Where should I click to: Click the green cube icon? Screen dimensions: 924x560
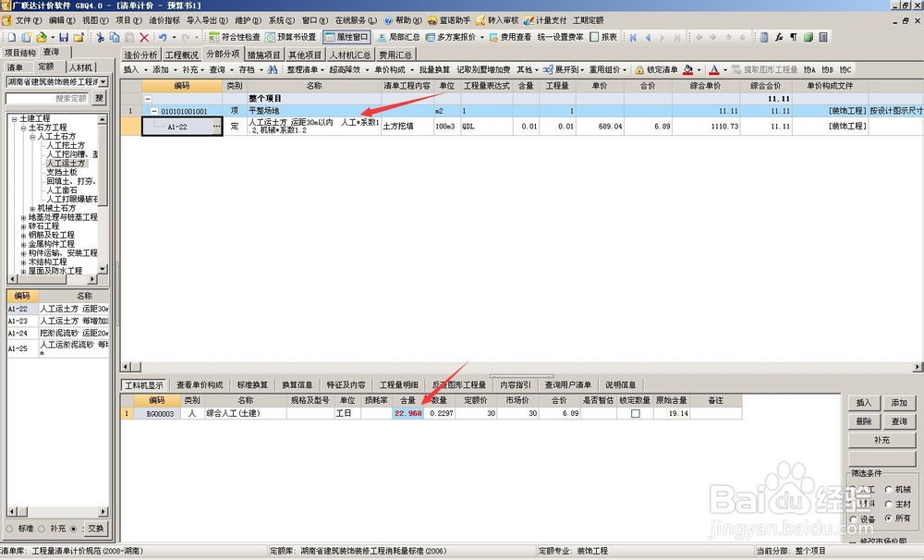pyautogui.click(x=808, y=37)
